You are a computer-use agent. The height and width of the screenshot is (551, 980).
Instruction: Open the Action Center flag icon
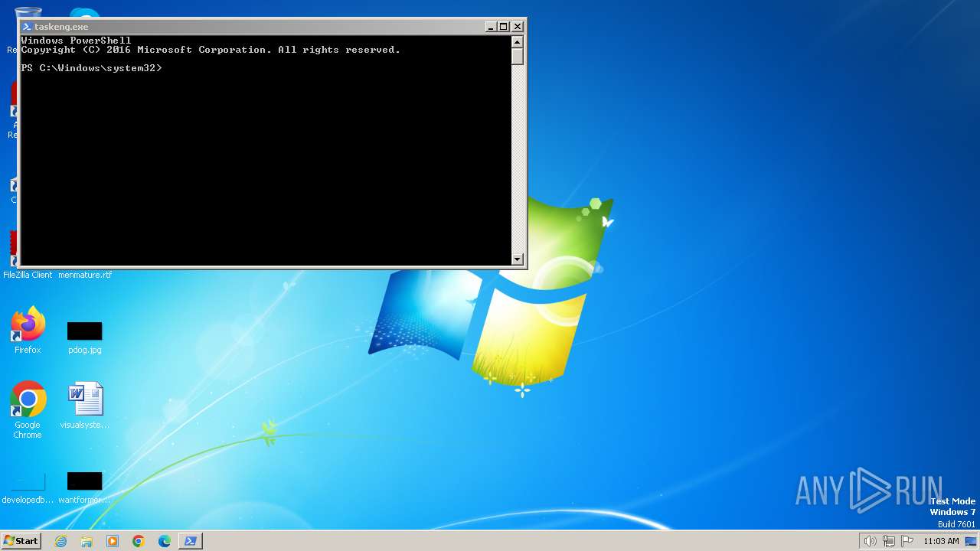907,541
